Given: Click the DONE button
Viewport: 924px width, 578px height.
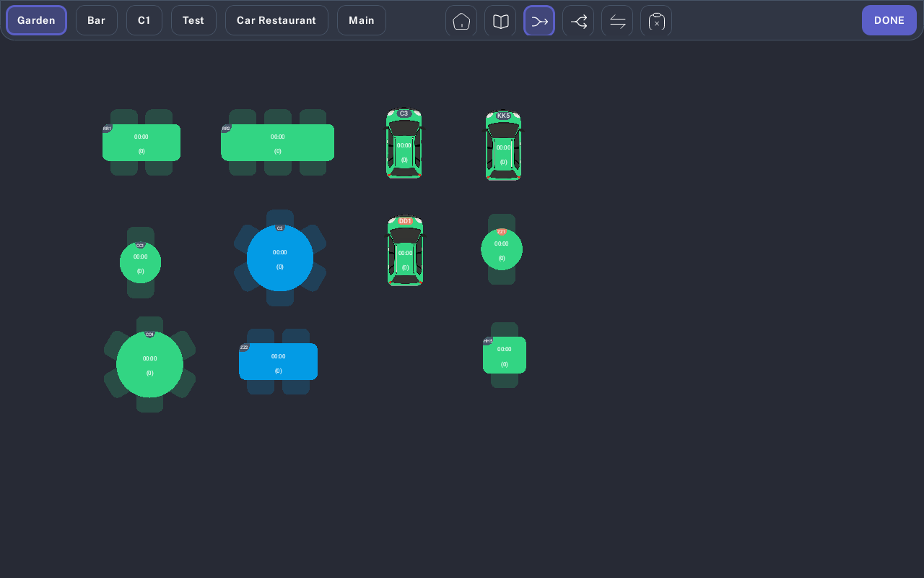Looking at the screenshot, I should click(889, 20).
